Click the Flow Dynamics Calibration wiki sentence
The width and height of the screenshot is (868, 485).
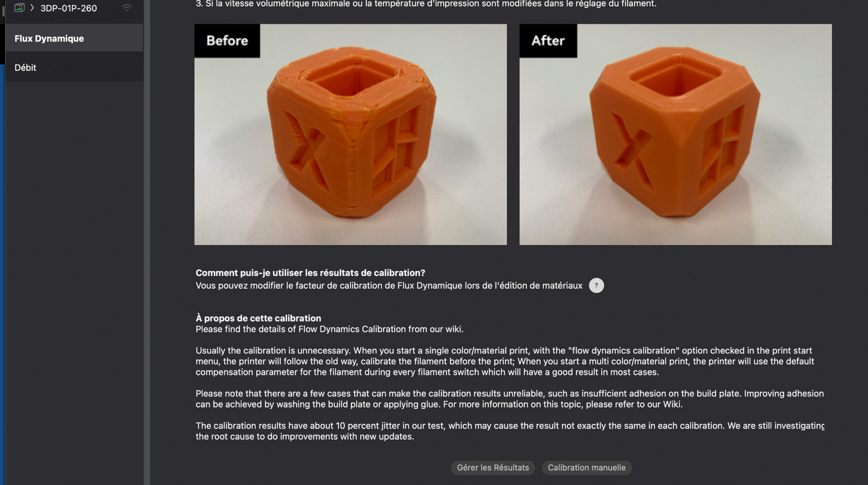tap(329, 329)
